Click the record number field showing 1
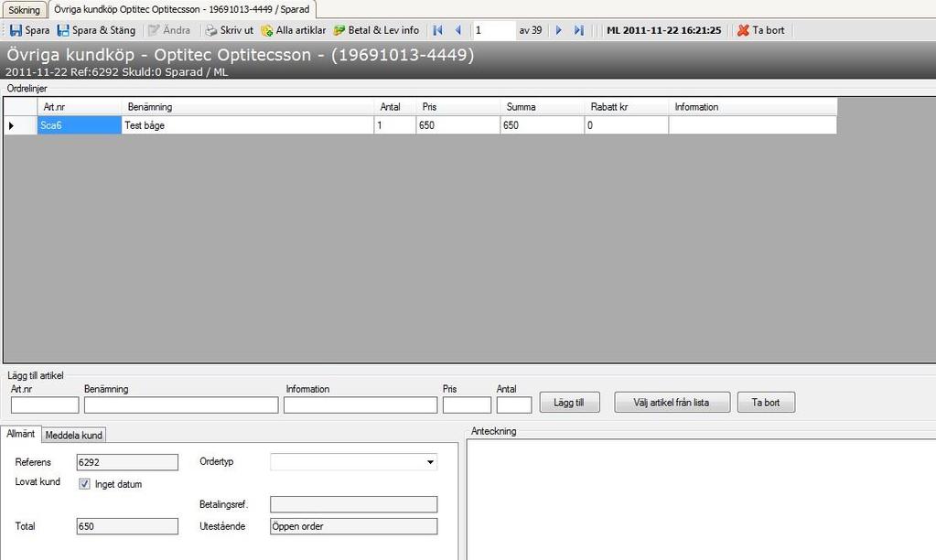 pyautogui.click(x=494, y=30)
